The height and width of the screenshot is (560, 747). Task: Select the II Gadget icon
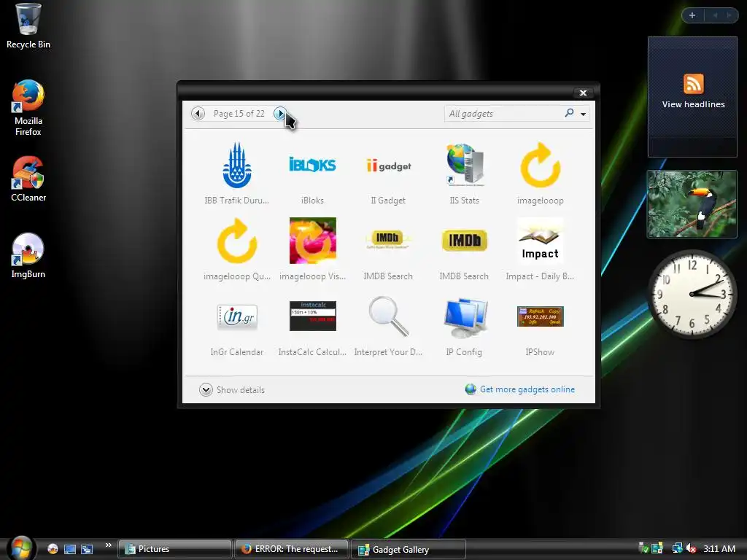pyautogui.click(x=388, y=166)
